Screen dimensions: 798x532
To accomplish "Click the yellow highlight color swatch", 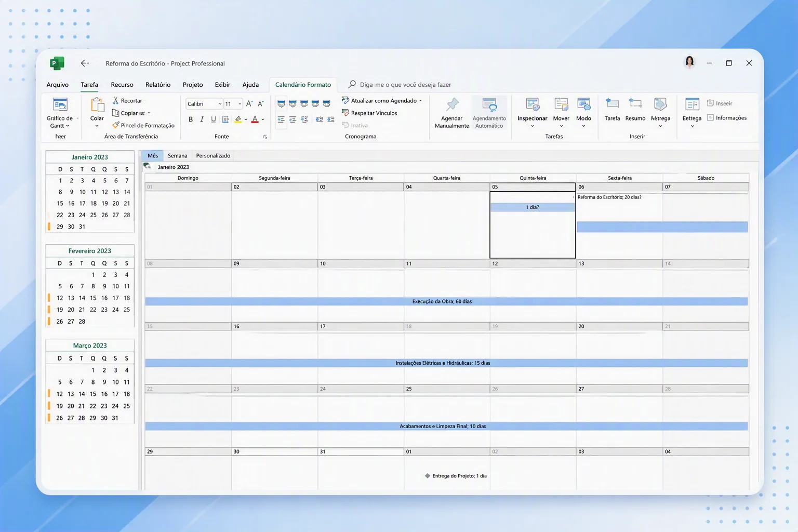I will (238, 119).
